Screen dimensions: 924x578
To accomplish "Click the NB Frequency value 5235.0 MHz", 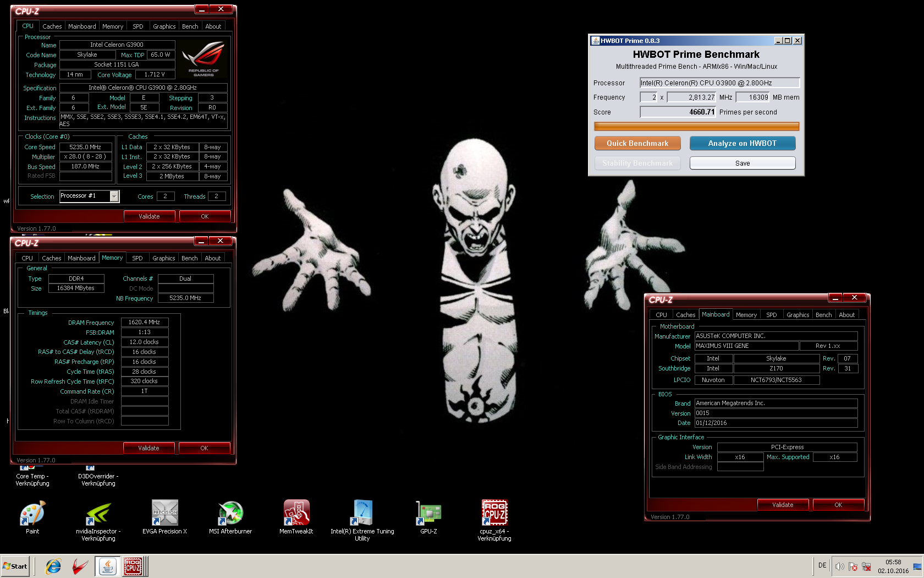I will 185,298.
